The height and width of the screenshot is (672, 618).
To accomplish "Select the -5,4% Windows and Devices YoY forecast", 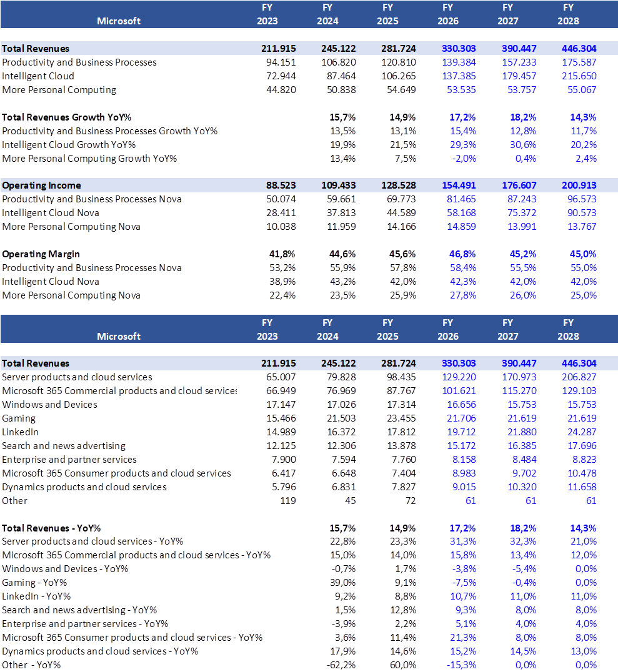I will point(524,569).
